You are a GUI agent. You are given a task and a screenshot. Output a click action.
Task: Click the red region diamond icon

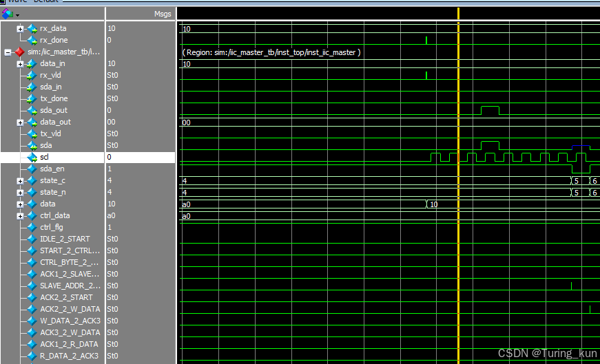click(x=19, y=52)
